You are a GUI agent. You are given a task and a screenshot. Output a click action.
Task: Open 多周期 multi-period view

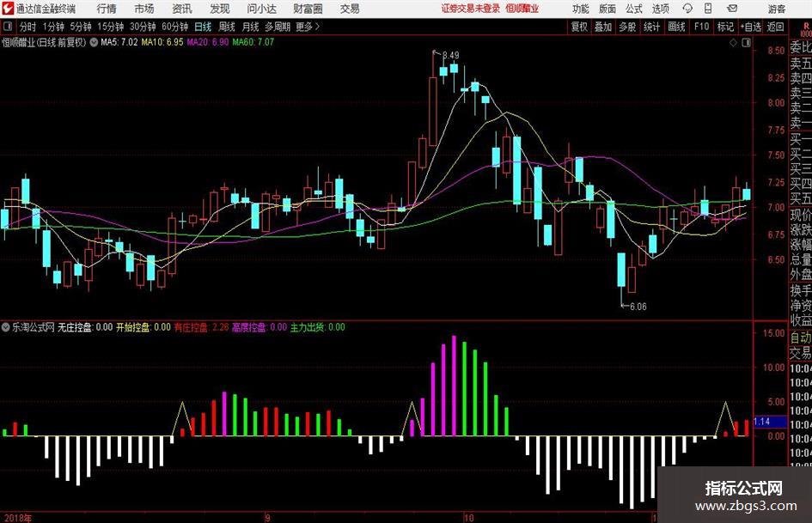pos(278,27)
